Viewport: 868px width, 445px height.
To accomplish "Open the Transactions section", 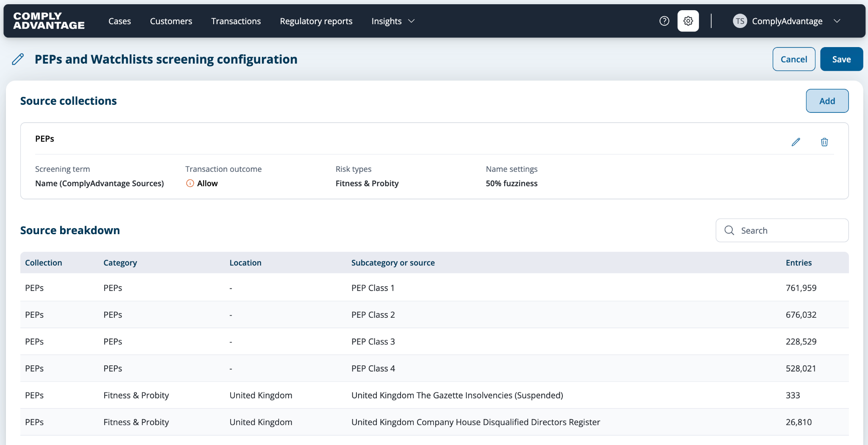I will pos(236,21).
